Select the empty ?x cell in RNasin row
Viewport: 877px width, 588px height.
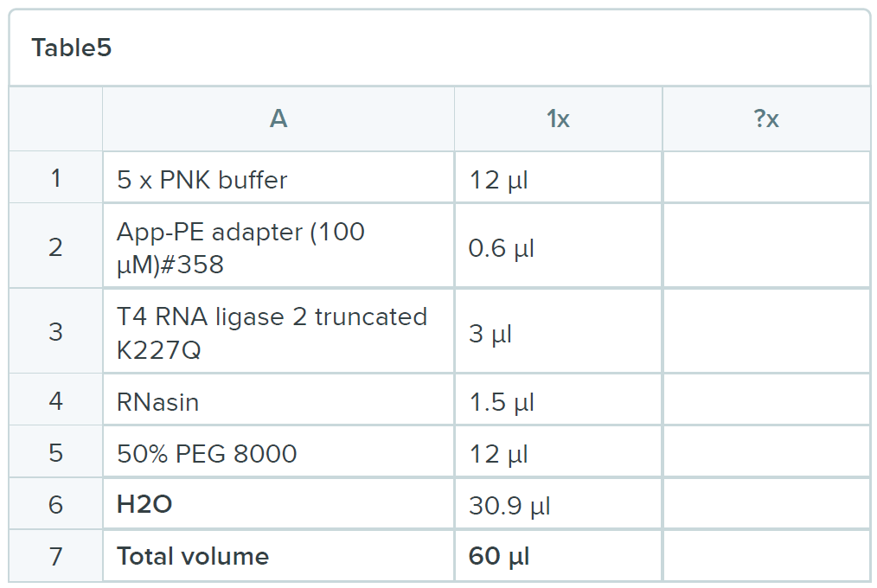[x=766, y=401]
